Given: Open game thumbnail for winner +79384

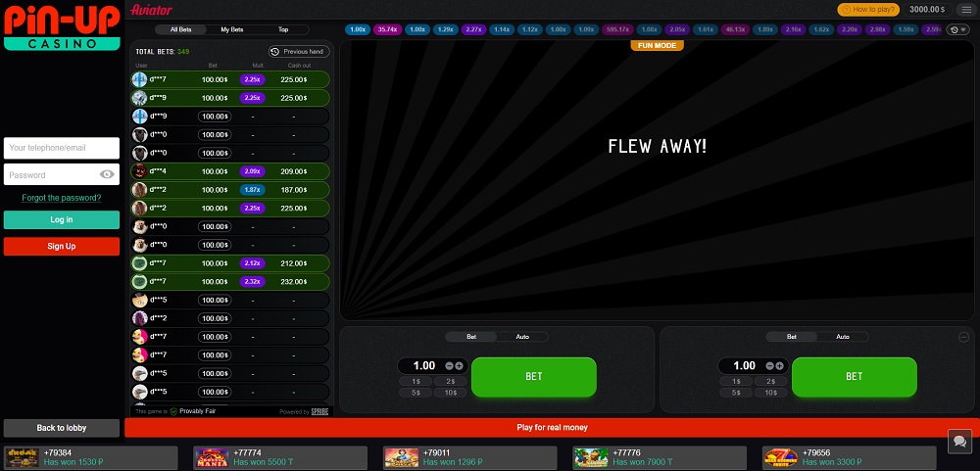Looking at the screenshot, I should pyautogui.click(x=23, y=458).
